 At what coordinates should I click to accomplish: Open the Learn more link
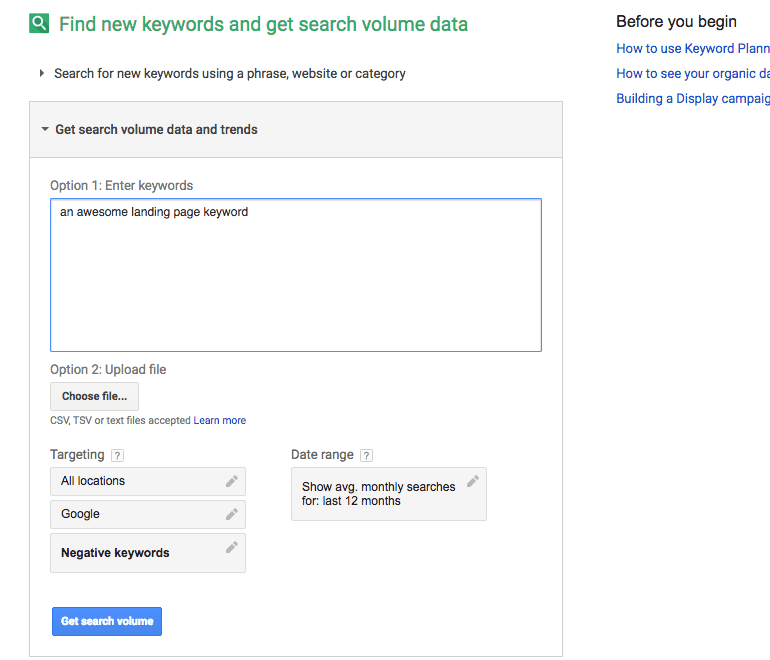pyautogui.click(x=220, y=421)
